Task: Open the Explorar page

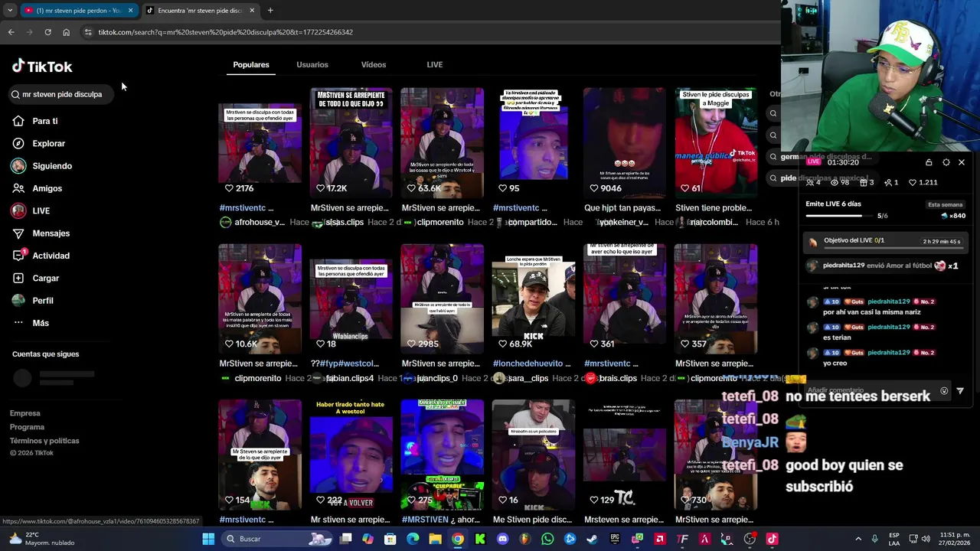Action: (x=38, y=143)
